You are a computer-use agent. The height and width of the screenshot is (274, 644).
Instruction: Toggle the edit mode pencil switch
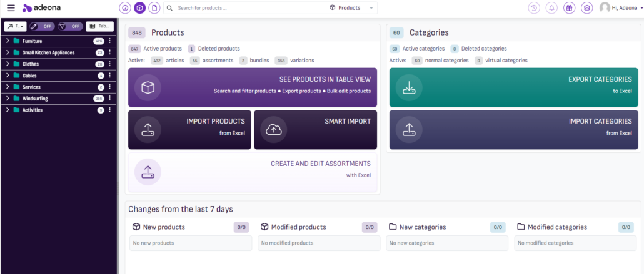tap(42, 26)
